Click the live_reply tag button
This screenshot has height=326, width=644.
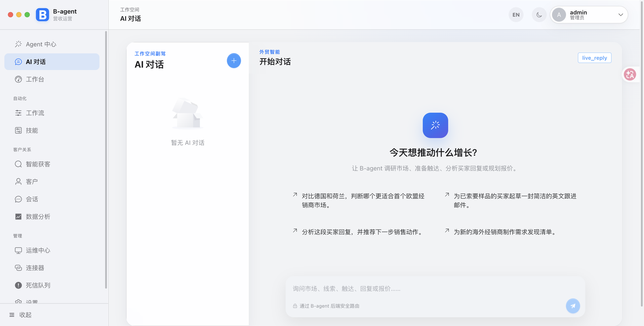pyautogui.click(x=595, y=58)
